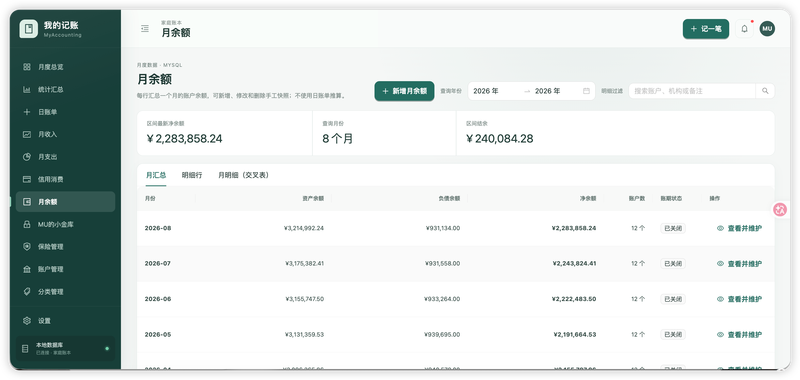Click the 已关闭 status tag for 2026-07
The width and height of the screenshot is (800, 380).
(672, 264)
